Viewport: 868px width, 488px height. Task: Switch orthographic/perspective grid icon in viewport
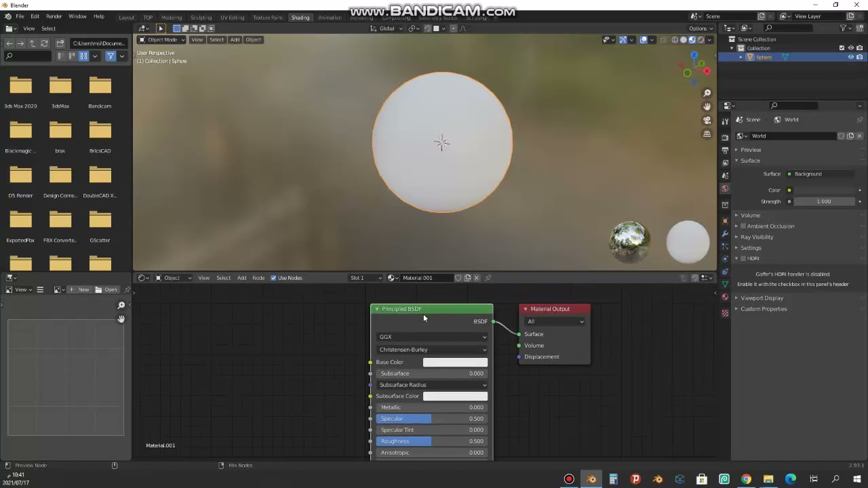click(x=707, y=134)
